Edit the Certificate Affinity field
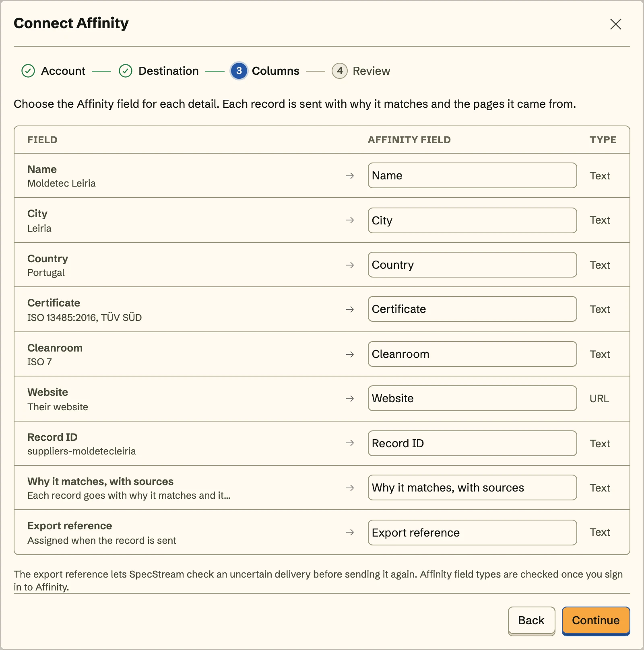Image resolution: width=644 pixels, height=650 pixels. point(472,309)
